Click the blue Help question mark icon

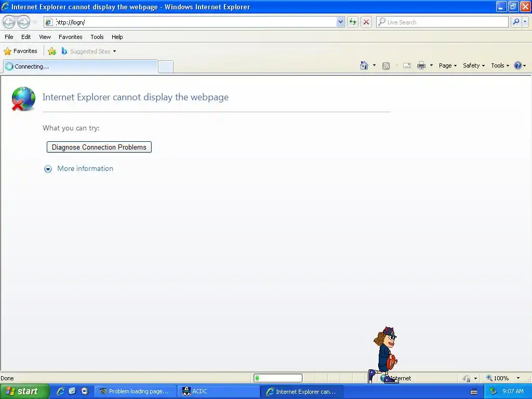click(518, 65)
